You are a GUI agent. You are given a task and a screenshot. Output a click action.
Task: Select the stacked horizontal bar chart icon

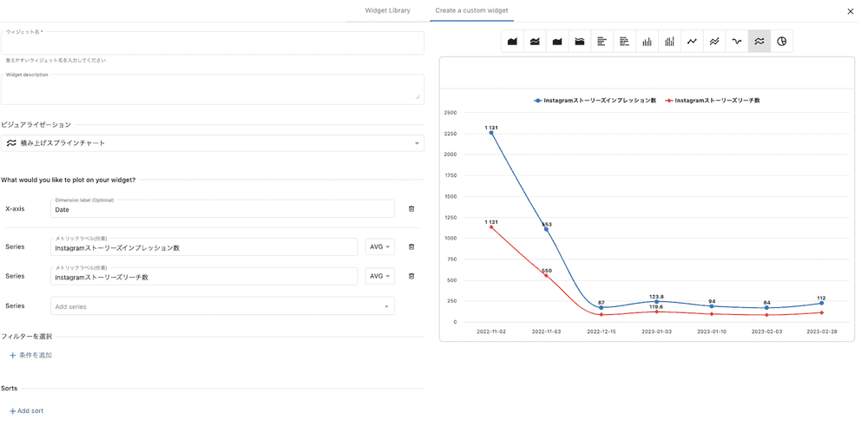(624, 42)
